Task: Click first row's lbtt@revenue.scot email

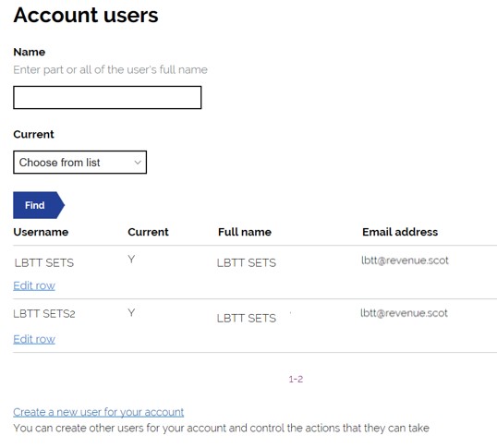Action: point(405,260)
